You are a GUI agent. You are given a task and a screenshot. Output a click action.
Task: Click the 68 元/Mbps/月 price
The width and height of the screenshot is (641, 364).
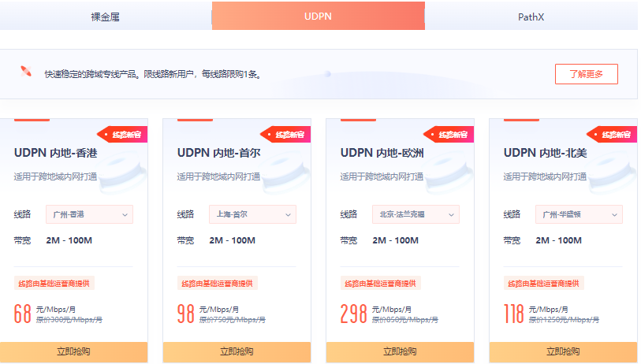(x=45, y=314)
